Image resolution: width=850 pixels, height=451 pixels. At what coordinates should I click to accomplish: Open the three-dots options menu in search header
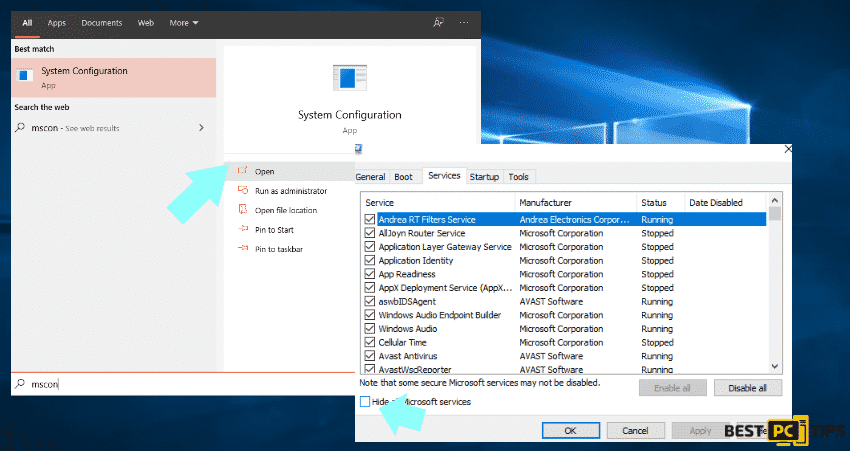click(x=464, y=23)
